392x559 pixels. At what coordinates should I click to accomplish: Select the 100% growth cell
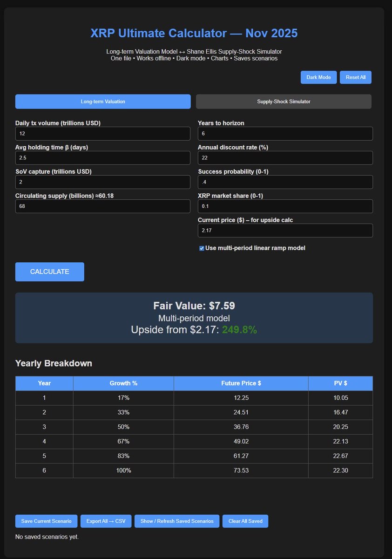point(123,470)
